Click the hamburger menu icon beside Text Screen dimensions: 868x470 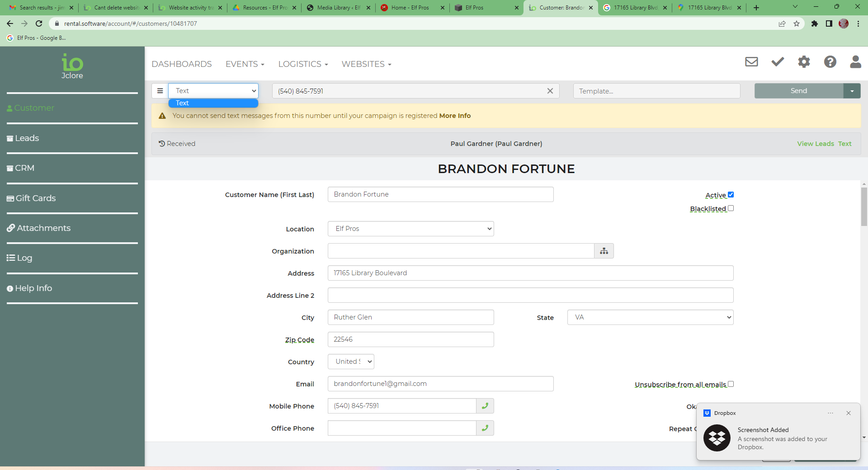click(160, 91)
